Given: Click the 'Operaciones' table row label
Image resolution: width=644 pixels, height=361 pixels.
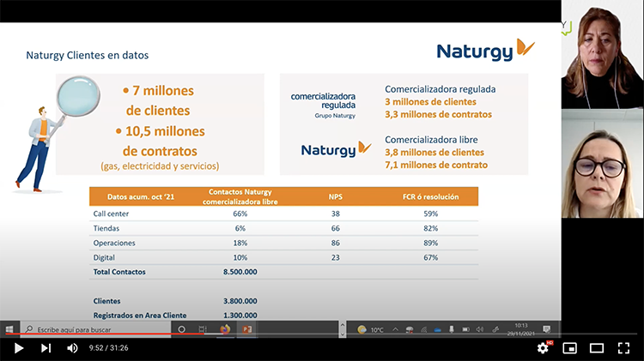Looking at the screenshot, I should [114, 244].
